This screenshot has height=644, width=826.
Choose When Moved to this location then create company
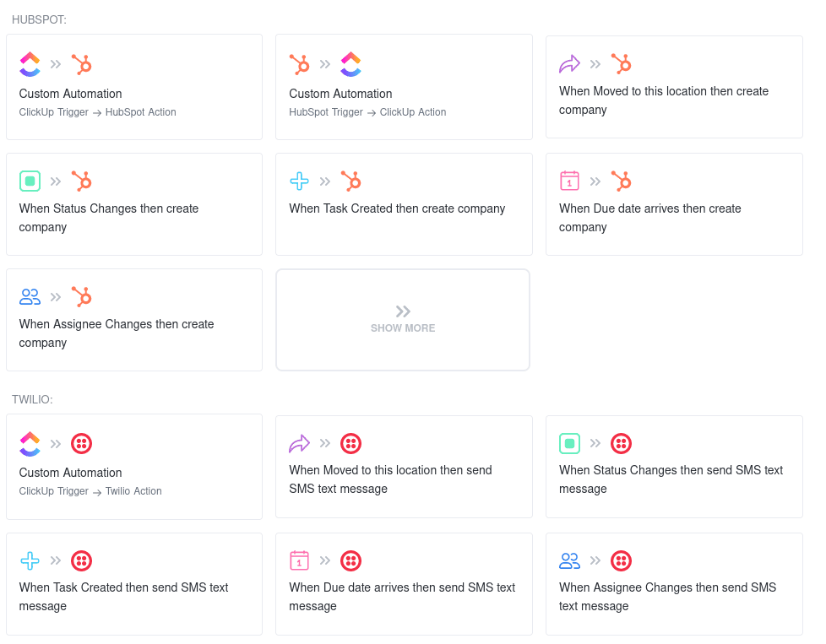coord(674,87)
